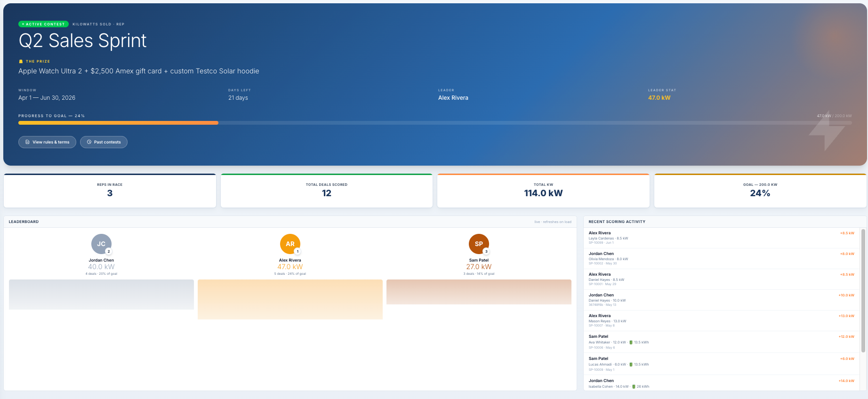Click battery icon in Isabella Cohen row
This screenshot has height=399, width=868.
pos(634,387)
